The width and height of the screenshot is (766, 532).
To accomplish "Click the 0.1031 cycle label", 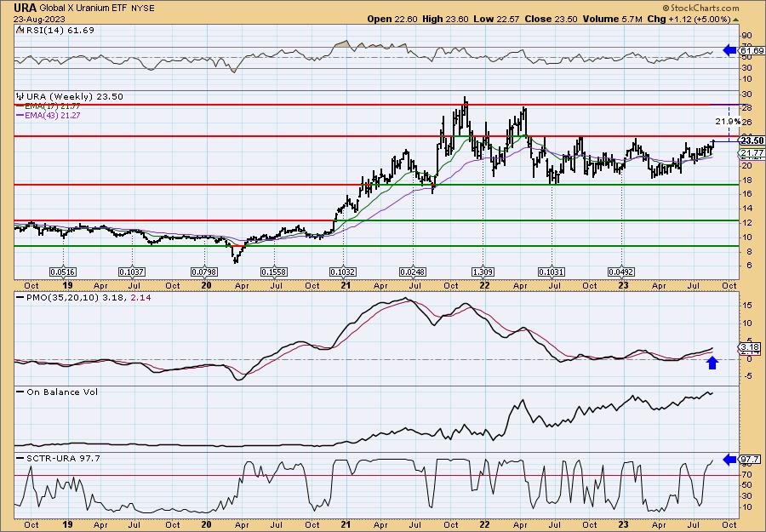I will point(552,272).
